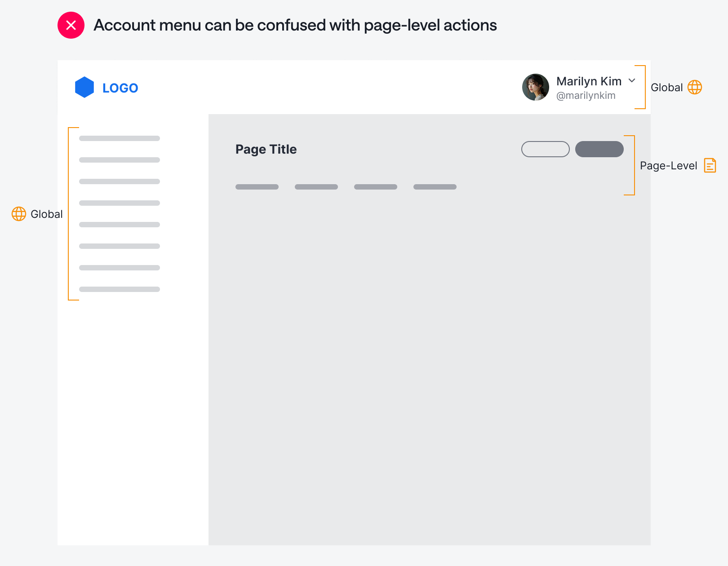Viewport: 728px width, 566px height.
Task: Click the red X error icon
Action: [71, 25]
